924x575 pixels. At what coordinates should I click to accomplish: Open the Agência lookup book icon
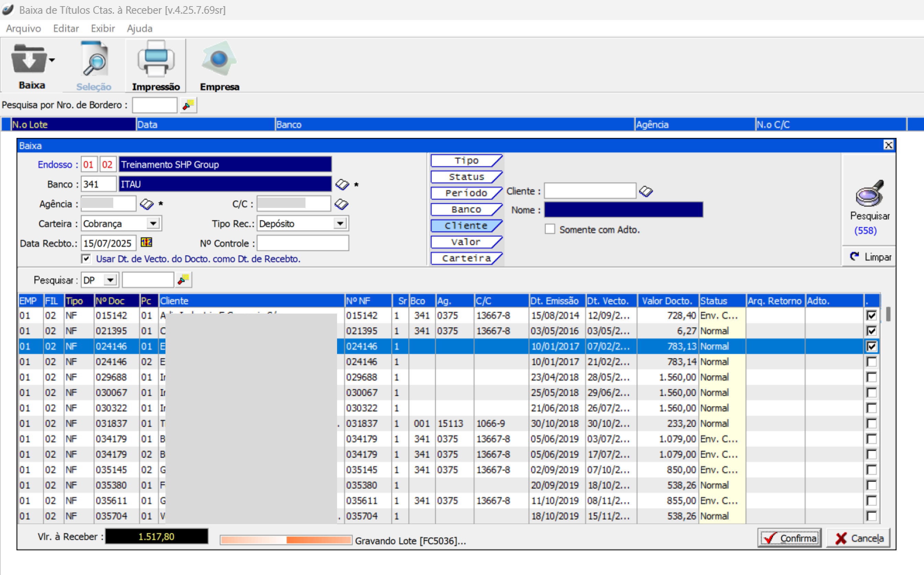click(x=147, y=204)
